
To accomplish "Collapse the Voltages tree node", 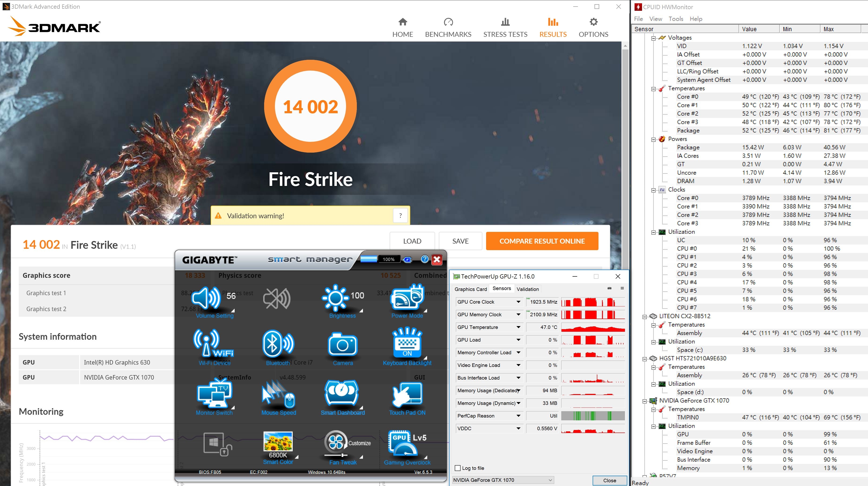I will 653,38.
